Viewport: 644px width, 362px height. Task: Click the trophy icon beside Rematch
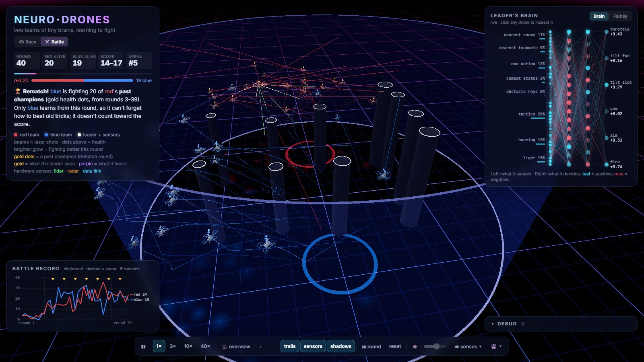[18, 91]
